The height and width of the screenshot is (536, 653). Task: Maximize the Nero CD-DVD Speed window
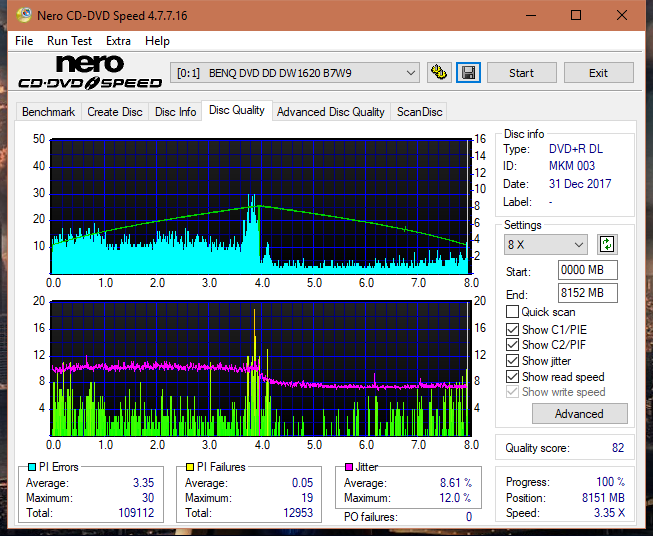[576, 15]
